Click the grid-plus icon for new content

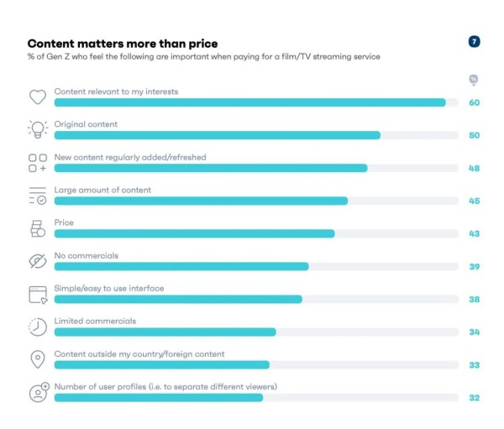37,162
